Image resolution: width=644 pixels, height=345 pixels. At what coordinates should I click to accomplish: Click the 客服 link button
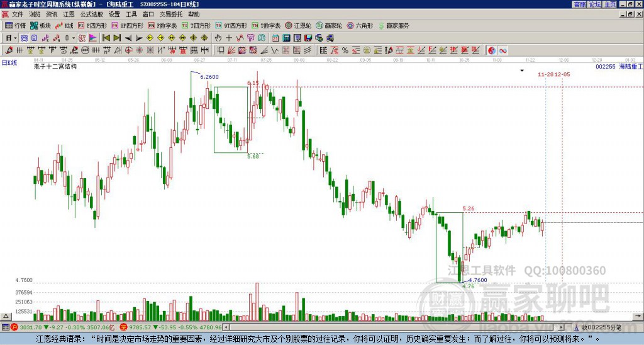(x=579, y=4)
